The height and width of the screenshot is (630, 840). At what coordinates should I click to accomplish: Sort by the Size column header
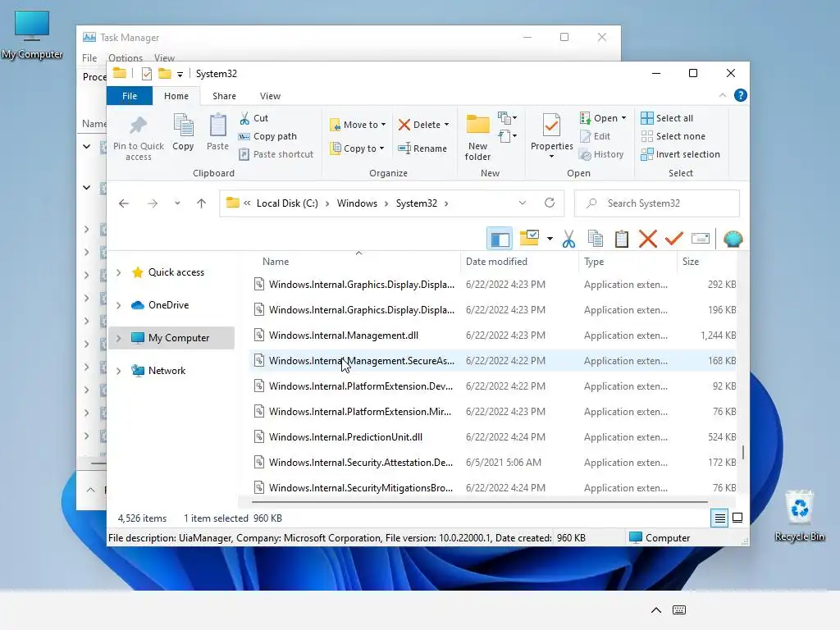click(x=706, y=262)
